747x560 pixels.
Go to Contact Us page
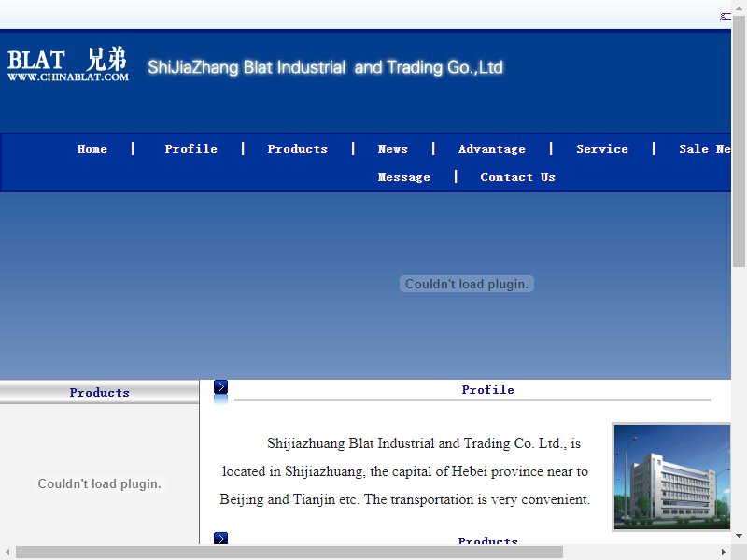[518, 177]
